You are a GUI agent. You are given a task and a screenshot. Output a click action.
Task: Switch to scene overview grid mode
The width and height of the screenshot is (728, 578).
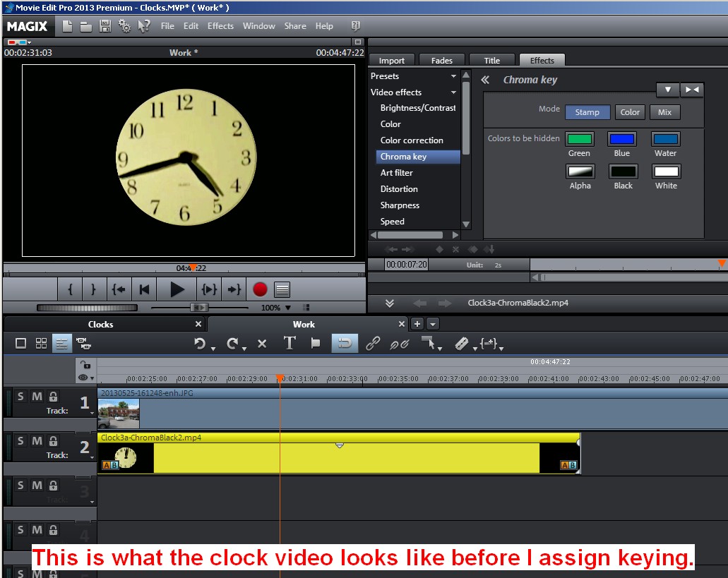(42, 343)
